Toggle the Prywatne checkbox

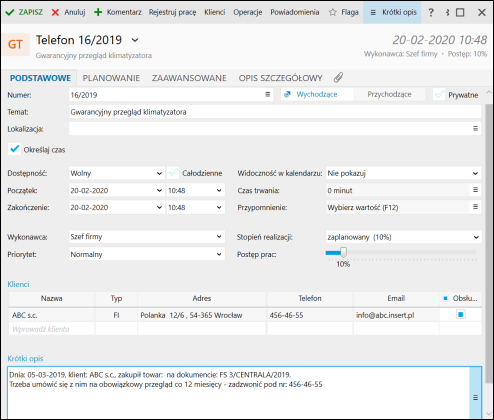click(x=439, y=95)
